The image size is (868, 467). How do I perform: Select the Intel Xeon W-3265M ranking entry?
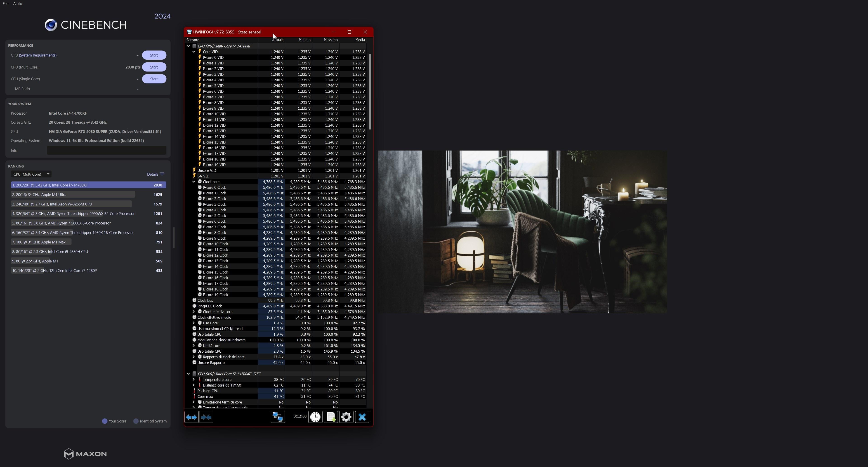point(88,204)
